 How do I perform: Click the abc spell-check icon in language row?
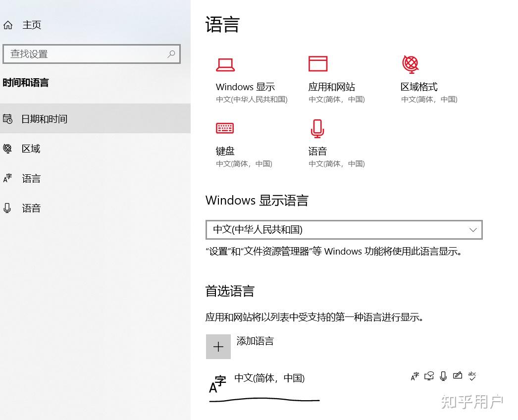point(472,376)
